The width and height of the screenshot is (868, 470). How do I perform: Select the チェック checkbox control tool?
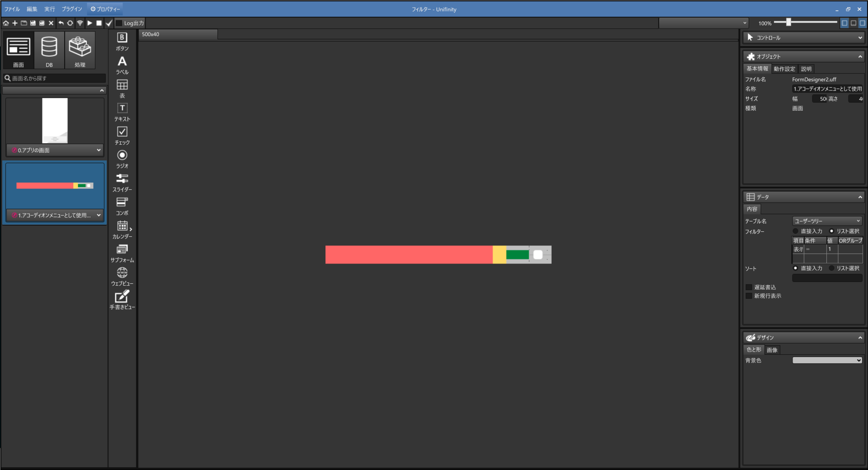coord(122,136)
